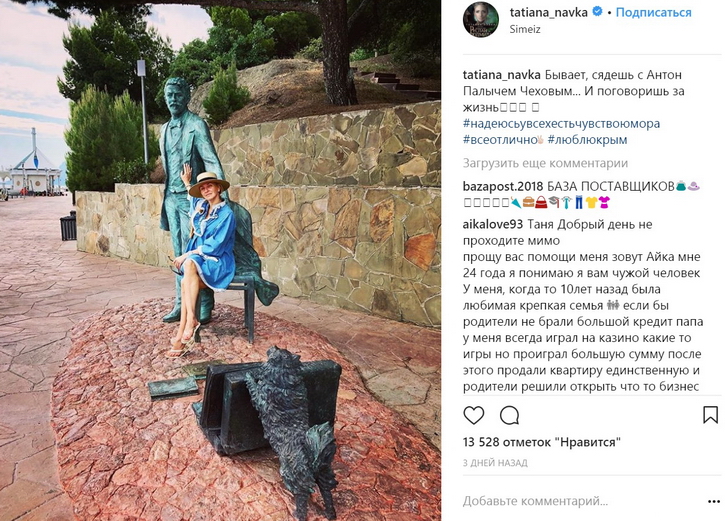
Task: View the 13 528 likes list
Action: tap(541, 442)
